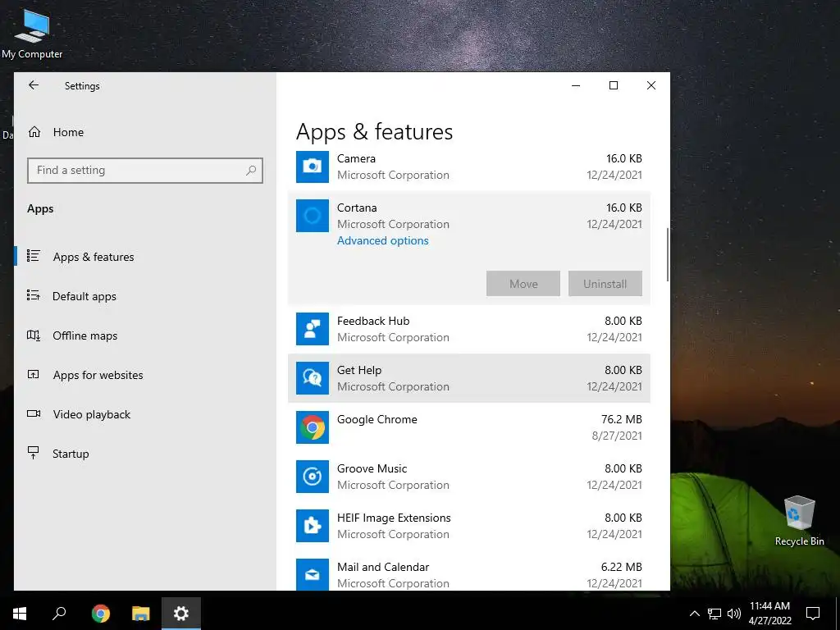Click the Offline maps sidebar icon
Viewport: 840px width, 630px height.
point(33,336)
